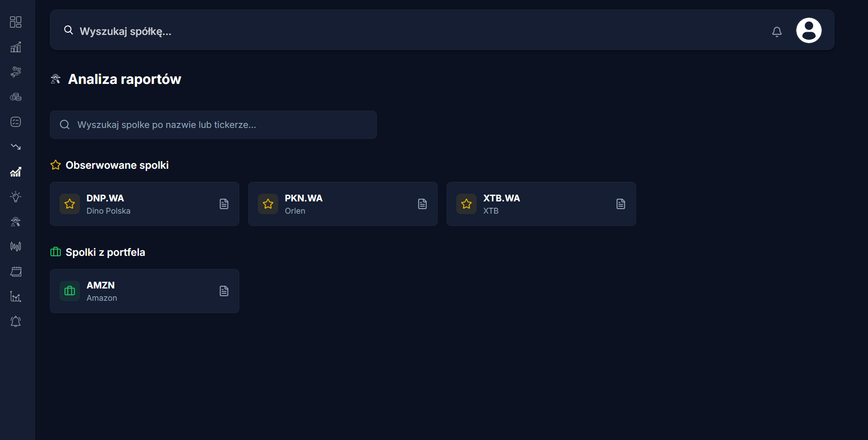Viewport: 868px width, 440px height.
Task: Open the lightbulb ideas sidebar icon
Action: pyautogui.click(x=16, y=197)
